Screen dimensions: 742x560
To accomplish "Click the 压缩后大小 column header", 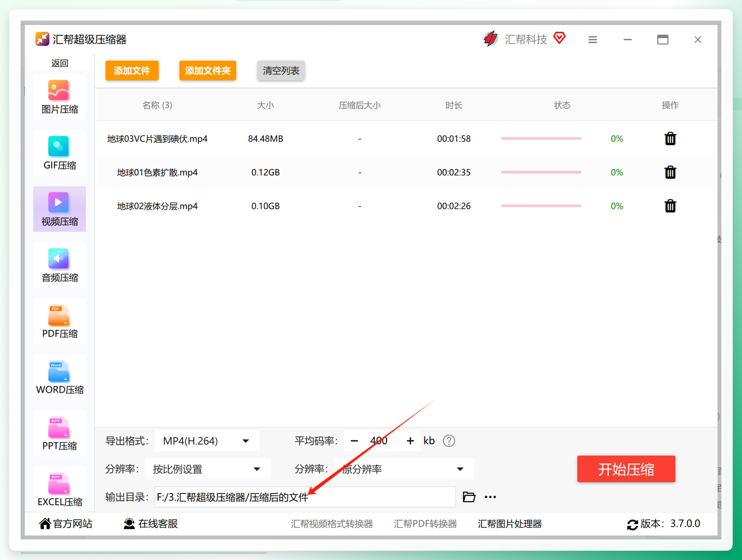I will (x=359, y=105).
